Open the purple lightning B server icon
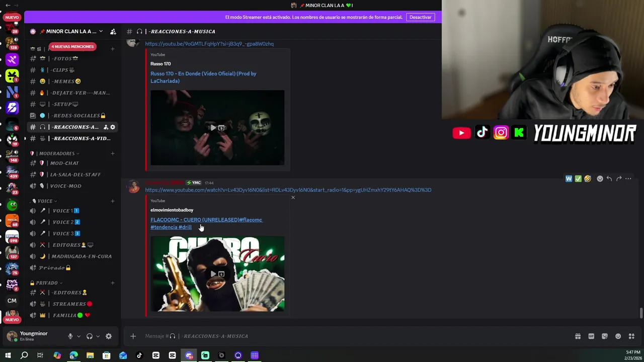This screenshot has width=644, height=362. (12, 108)
